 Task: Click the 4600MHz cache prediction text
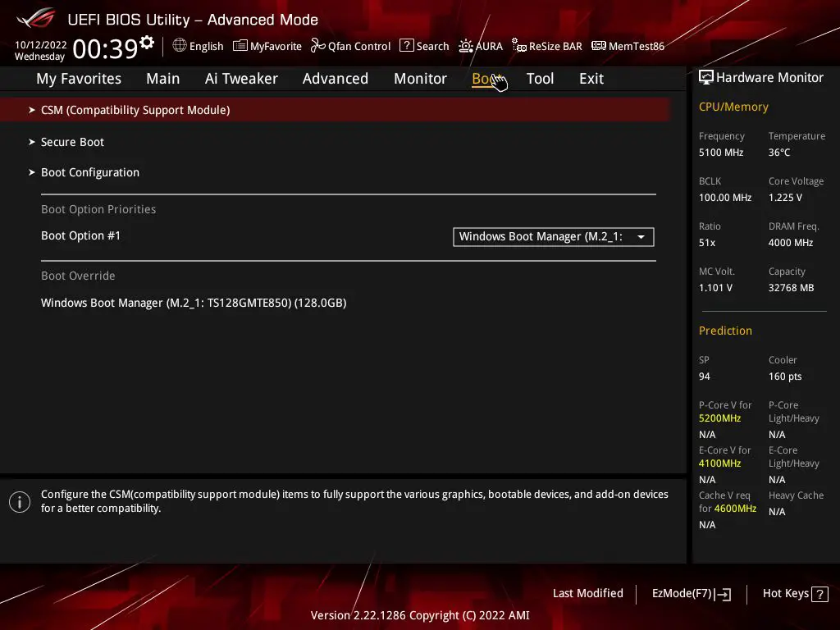(736, 508)
